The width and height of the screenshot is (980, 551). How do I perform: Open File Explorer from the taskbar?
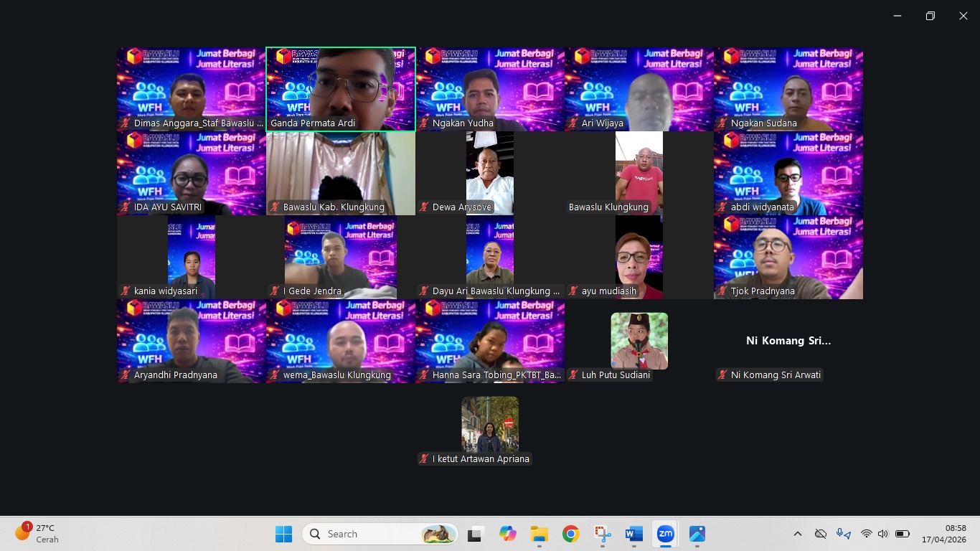click(x=539, y=534)
